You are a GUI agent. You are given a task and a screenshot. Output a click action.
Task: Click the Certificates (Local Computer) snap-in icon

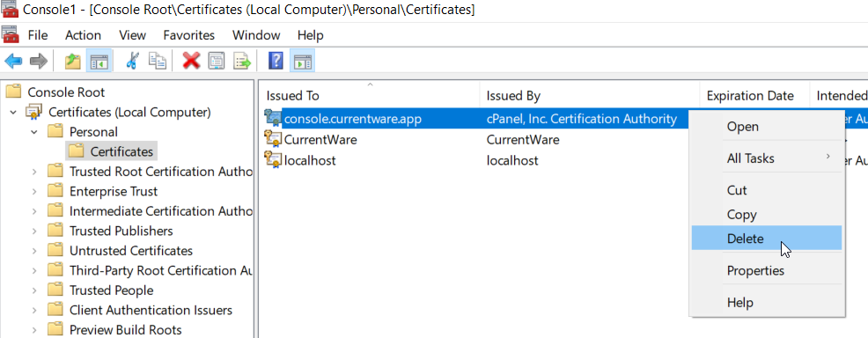pyautogui.click(x=34, y=113)
